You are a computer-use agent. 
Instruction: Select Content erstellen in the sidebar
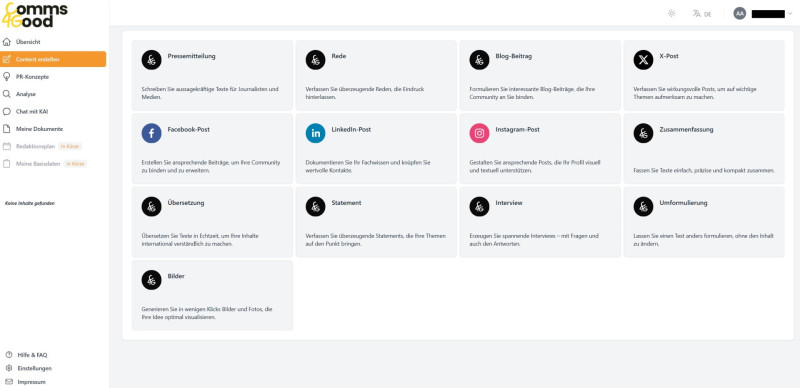click(x=53, y=59)
